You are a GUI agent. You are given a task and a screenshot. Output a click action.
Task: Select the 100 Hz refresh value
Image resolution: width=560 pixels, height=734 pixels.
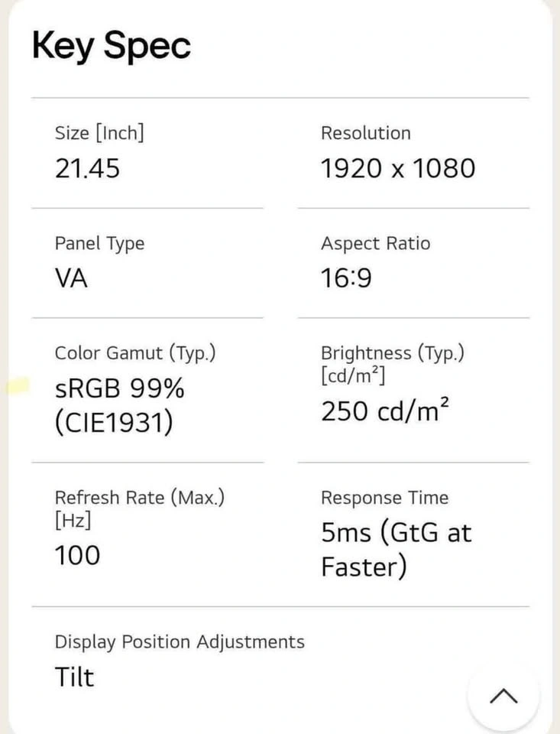click(x=77, y=556)
